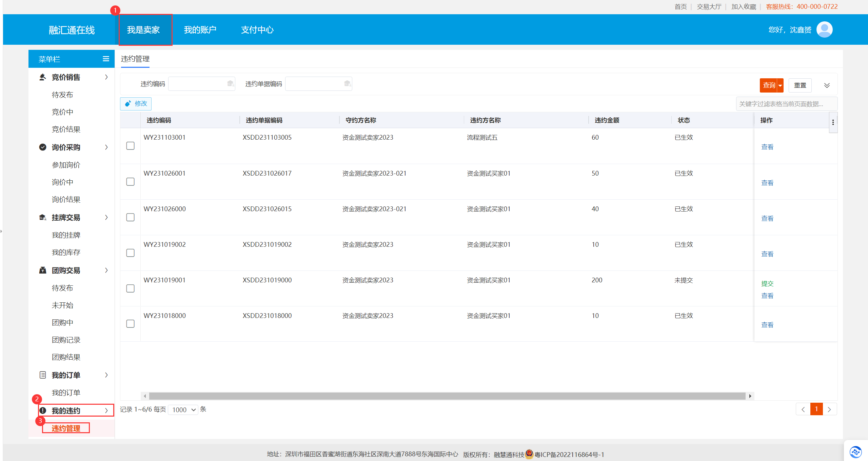The width and height of the screenshot is (868, 461).
Task: Sort by 状态 column header
Action: pos(684,120)
